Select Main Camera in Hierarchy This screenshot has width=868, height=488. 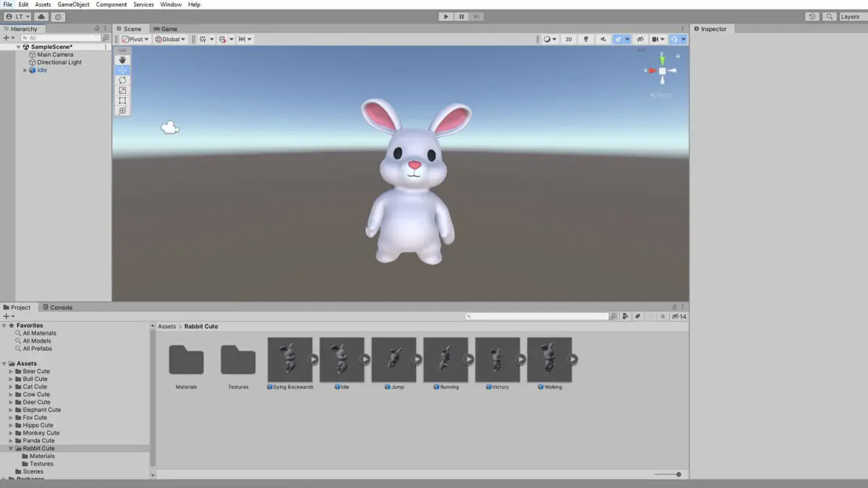coord(55,54)
